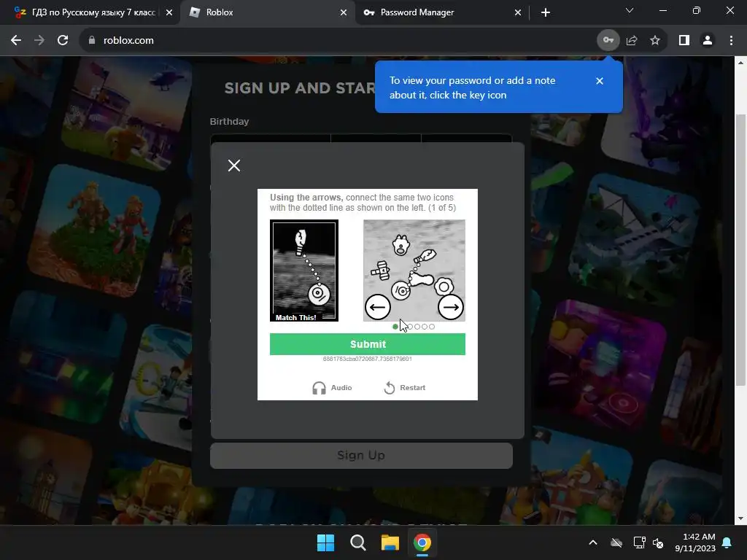Open the notifications bell in the tray
This screenshot has width=747, height=560.
point(727,542)
